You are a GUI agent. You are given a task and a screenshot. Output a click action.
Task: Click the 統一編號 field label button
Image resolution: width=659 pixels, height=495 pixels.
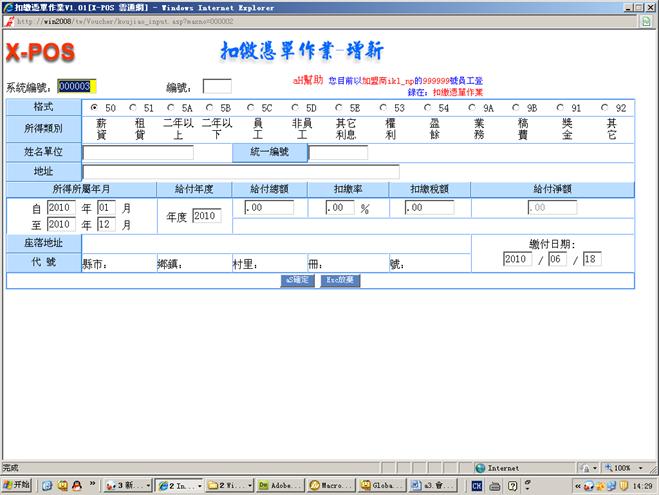click(x=269, y=152)
